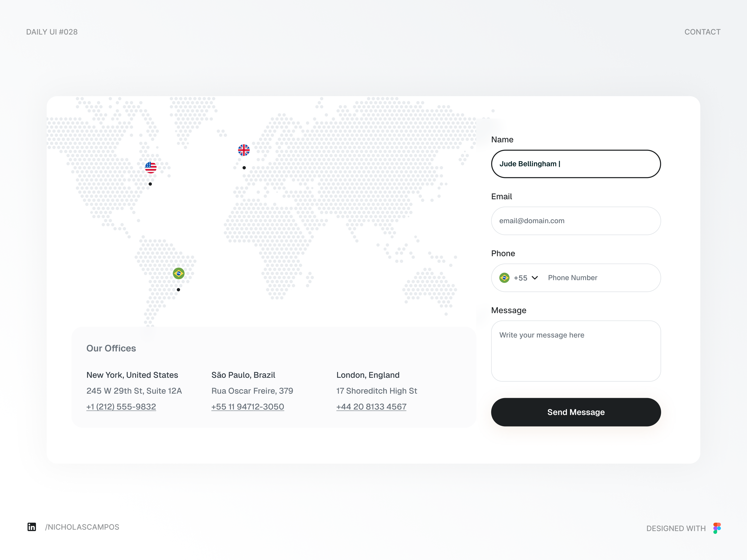Open the London +44 phone link
The image size is (747, 560).
[x=371, y=407]
